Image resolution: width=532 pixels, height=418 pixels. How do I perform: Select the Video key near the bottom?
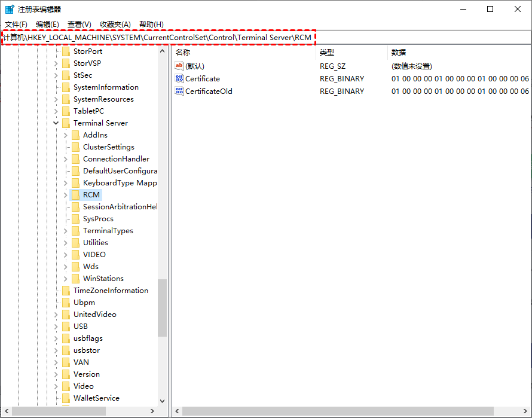tap(84, 386)
